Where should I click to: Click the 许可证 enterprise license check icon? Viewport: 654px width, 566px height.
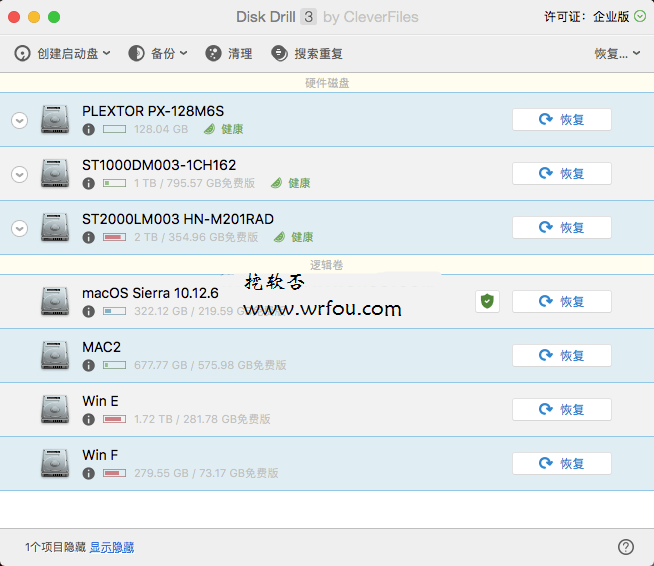coord(640,16)
